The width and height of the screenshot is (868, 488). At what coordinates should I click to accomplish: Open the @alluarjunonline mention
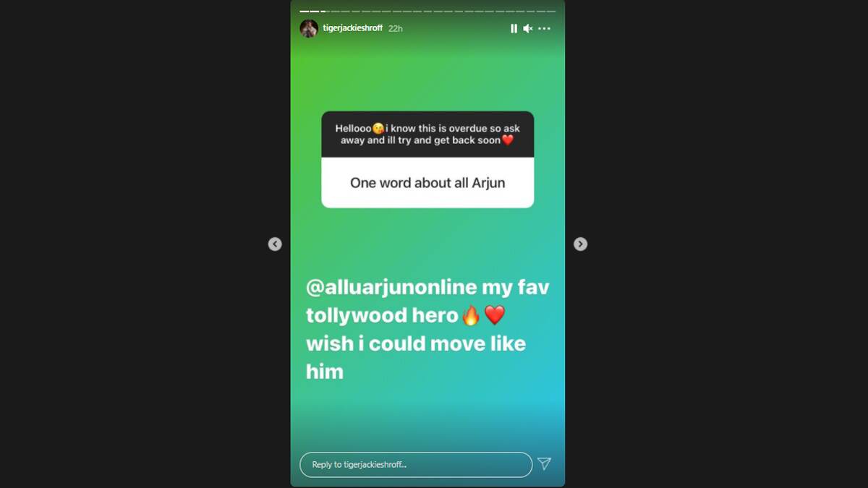click(392, 287)
